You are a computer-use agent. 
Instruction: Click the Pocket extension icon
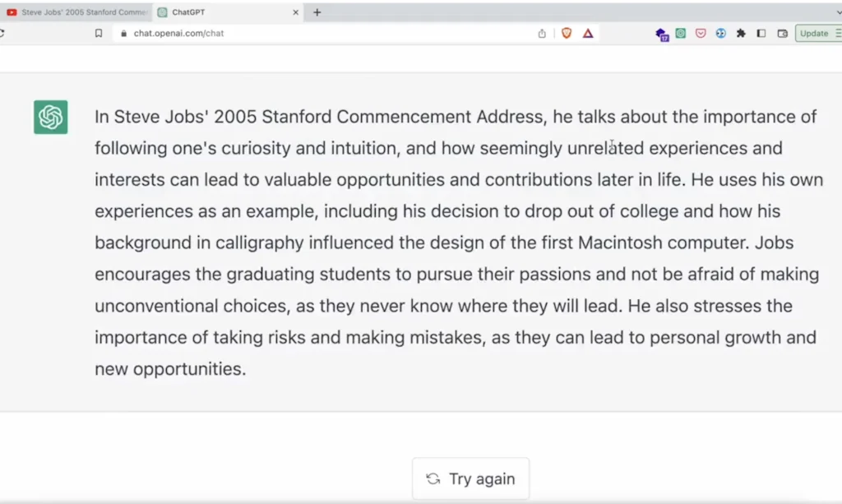(x=701, y=33)
